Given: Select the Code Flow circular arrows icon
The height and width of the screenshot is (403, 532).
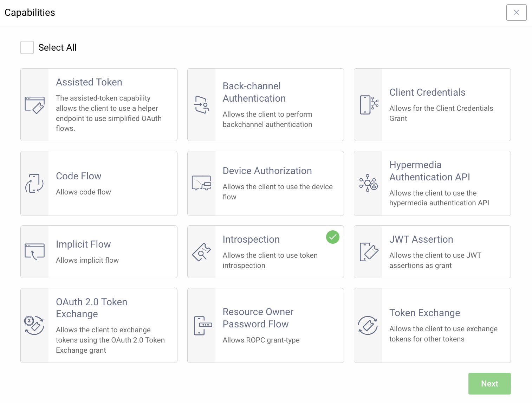Looking at the screenshot, I should pos(34,183).
